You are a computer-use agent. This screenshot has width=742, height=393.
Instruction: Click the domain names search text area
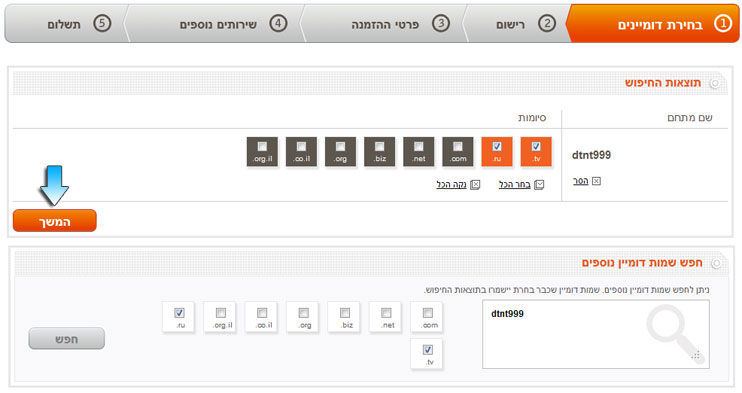[596, 334]
